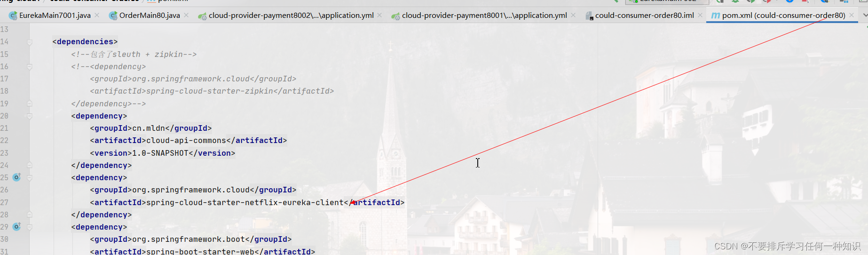The width and height of the screenshot is (868, 255).
Task: Collapse the eureka-client dependency at line 25
Action: pos(30,177)
